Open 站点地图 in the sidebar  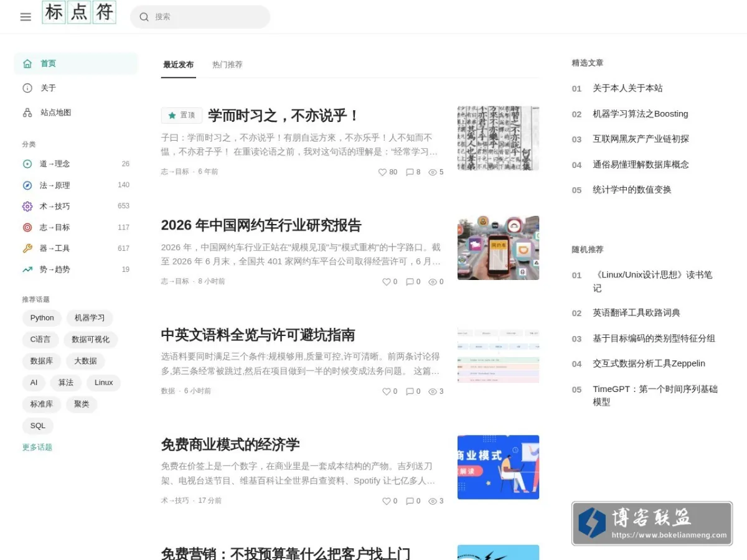76,113
